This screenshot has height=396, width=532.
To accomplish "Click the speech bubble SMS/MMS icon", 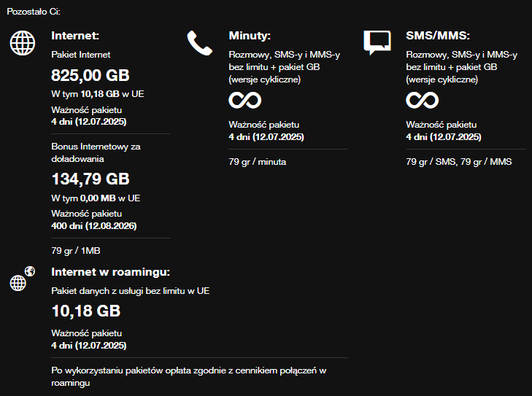I will [x=377, y=43].
